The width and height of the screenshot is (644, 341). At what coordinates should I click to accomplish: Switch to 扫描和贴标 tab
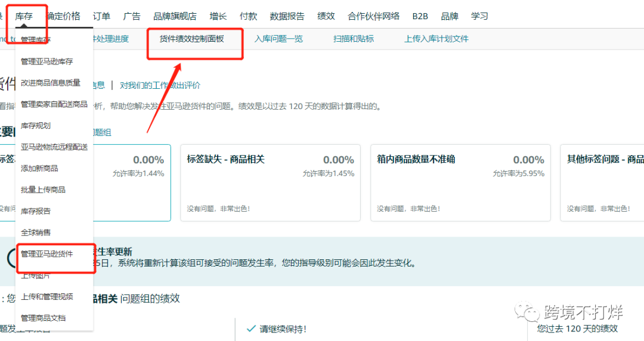[354, 39]
